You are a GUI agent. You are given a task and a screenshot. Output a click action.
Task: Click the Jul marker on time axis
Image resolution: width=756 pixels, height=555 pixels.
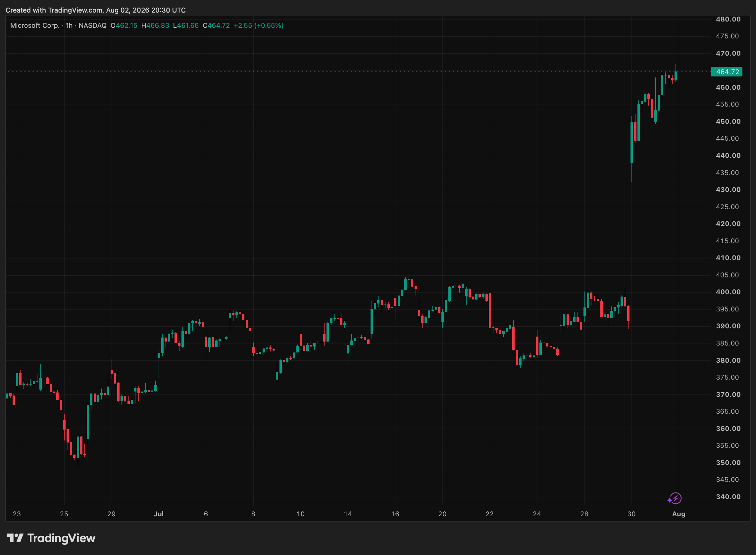click(159, 514)
